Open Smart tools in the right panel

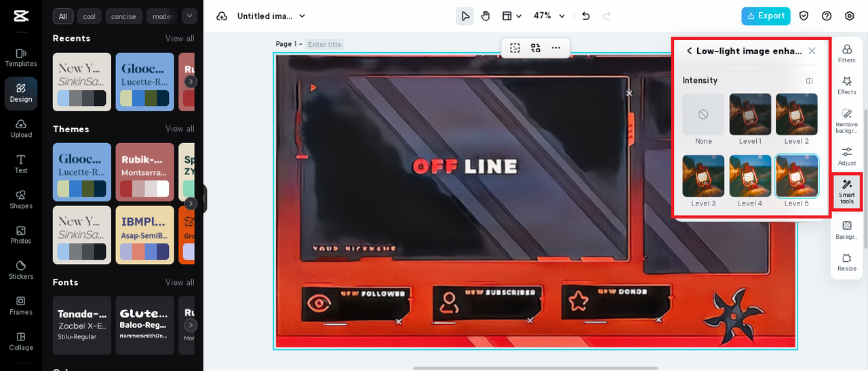(x=847, y=192)
